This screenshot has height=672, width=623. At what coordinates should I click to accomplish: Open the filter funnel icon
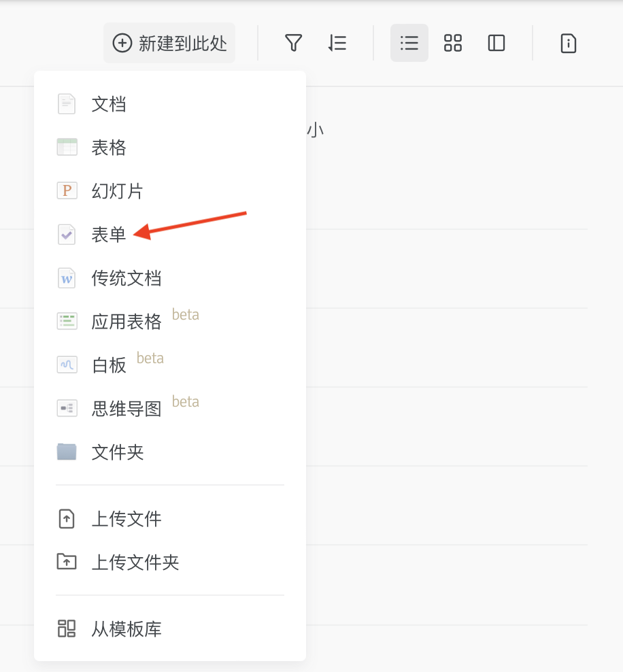tap(294, 43)
